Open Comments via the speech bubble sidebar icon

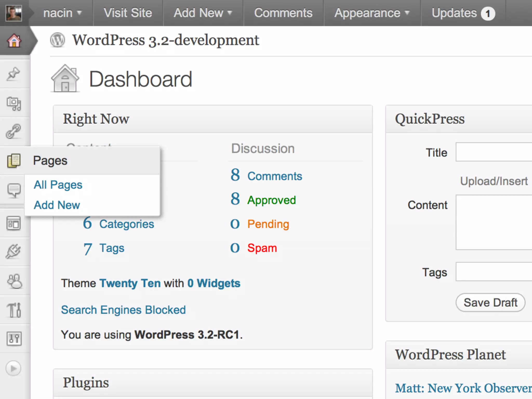[x=14, y=190]
